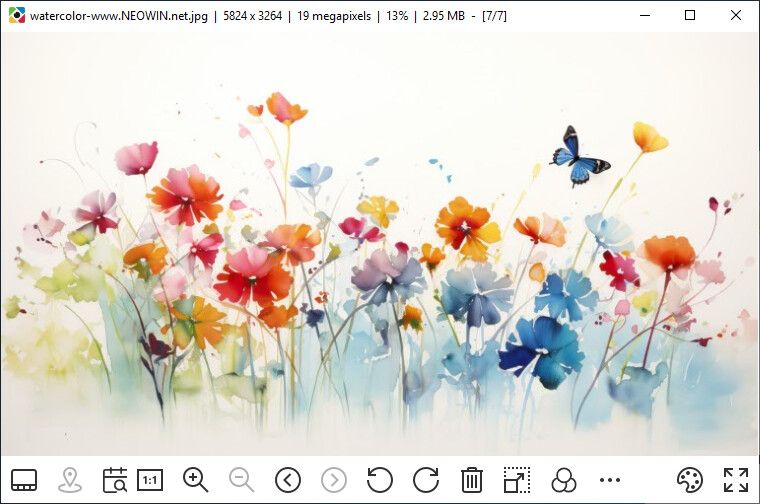Rotate the image counterclockwise
This screenshot has width=760, height=504.
pos(380,480)
